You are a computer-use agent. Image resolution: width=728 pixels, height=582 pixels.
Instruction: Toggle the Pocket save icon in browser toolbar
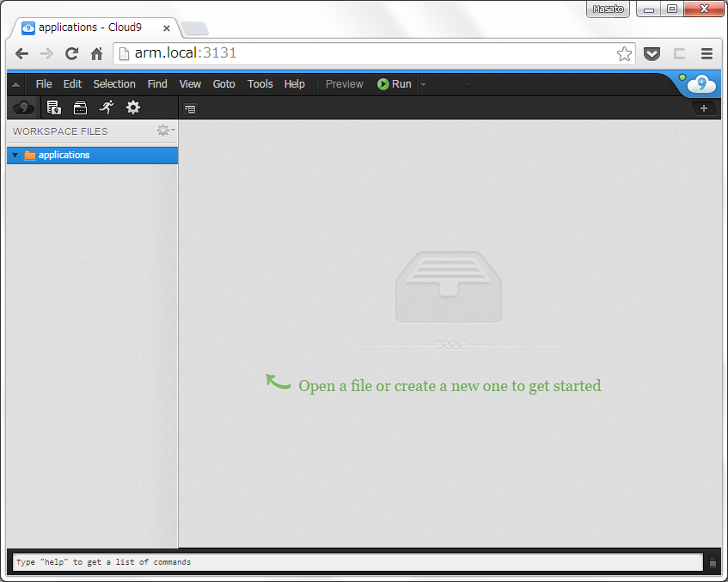[x=652, y=53]
